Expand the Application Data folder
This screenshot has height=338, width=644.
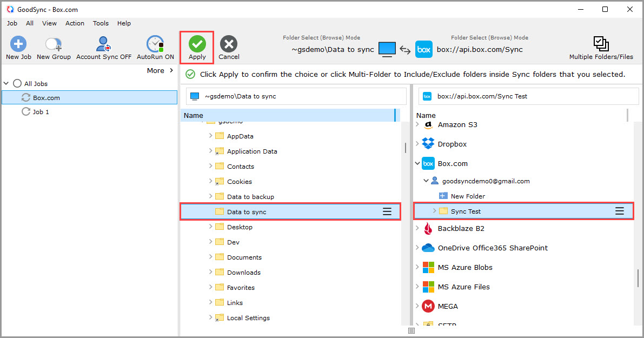tap(211, 151)
